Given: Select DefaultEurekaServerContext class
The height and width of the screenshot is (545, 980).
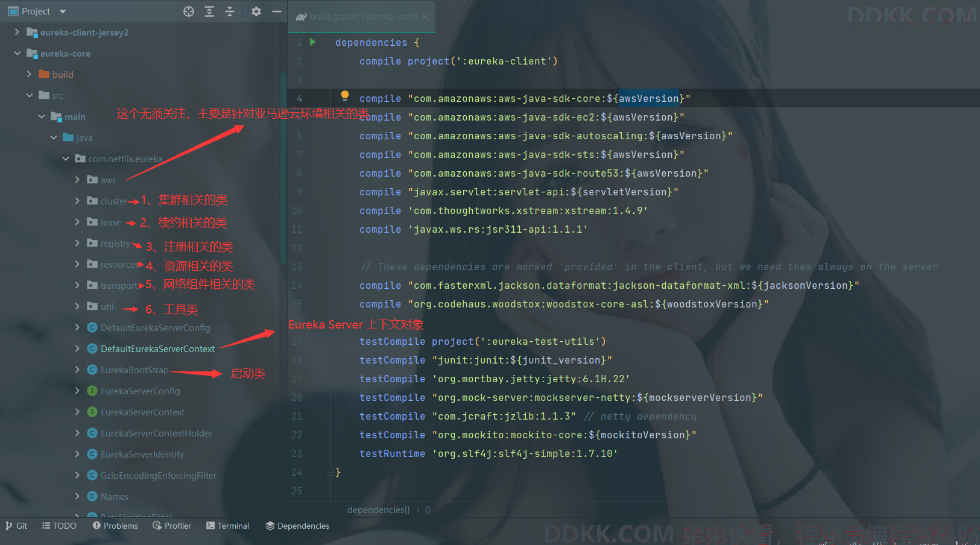Looking at the screenshot, I should [x=157, y=348].
